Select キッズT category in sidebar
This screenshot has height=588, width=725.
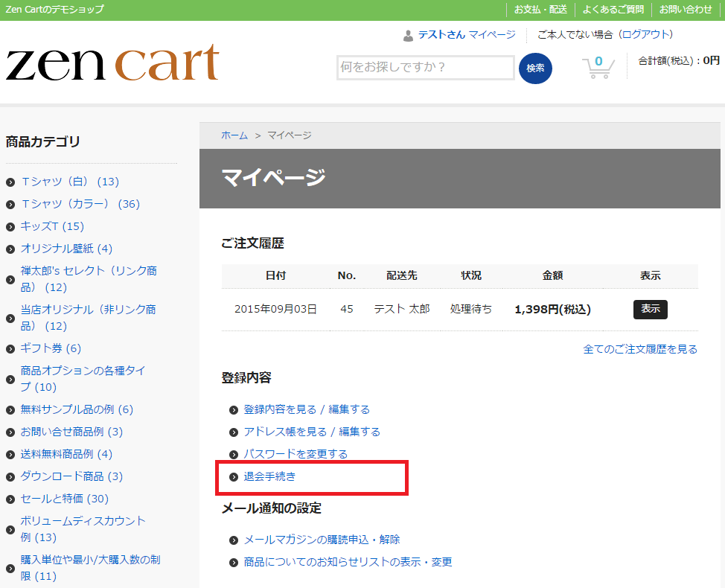[x=52, y=226]
